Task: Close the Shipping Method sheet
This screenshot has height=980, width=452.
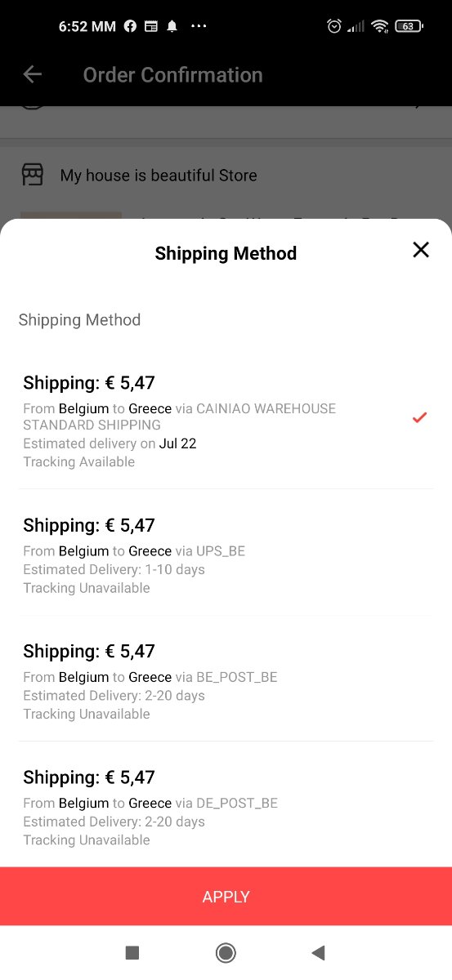Action: pyautogui.click(x=421, y=250)
